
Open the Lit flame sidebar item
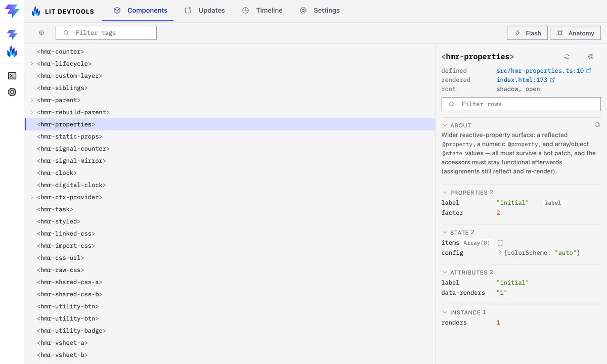[x=12, y=51]
